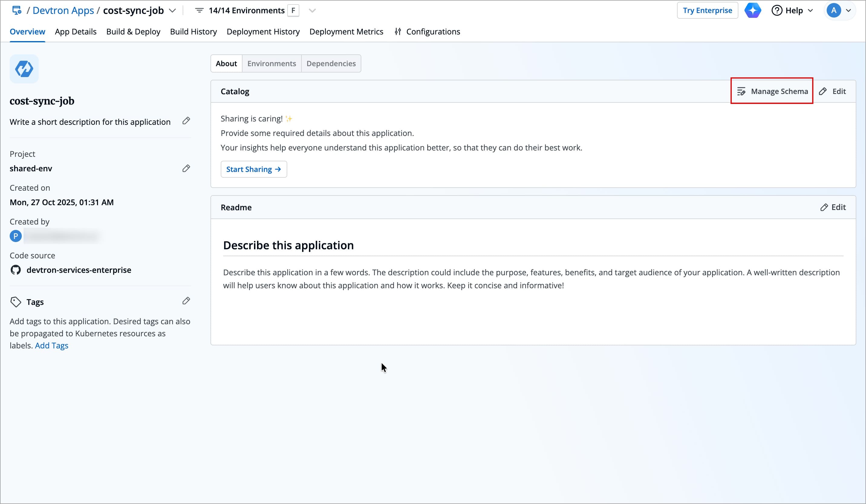866x504 pixels.
Task: Click the cost-sync-job app logo thumbnail
Action: [x=24, y=69]
